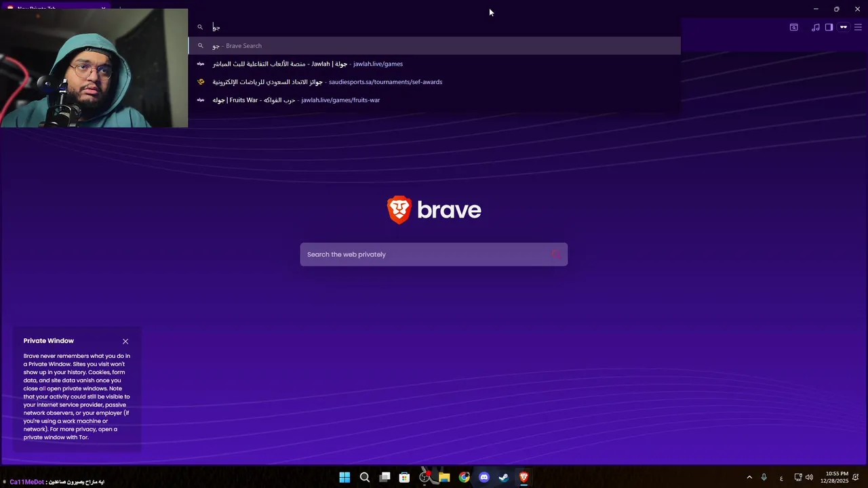Open the volume speaker tray icon
The height and width of the screenshot is (488, 868).
[809, 477]
